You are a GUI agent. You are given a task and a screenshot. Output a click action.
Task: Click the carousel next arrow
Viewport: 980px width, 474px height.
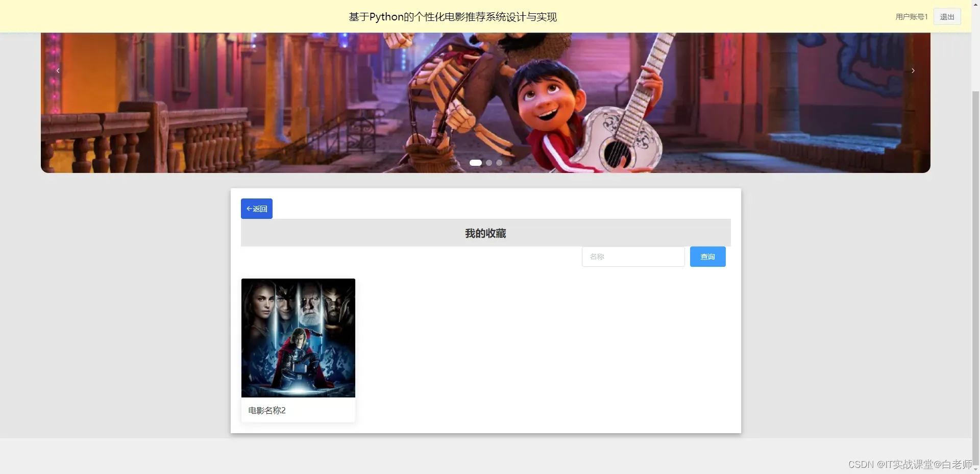(913, 70)
